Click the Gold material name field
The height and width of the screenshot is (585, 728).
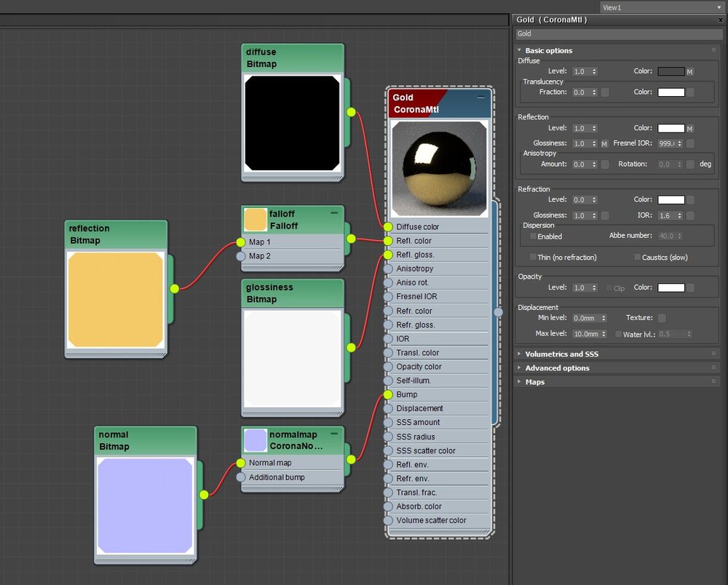point(619,34)
